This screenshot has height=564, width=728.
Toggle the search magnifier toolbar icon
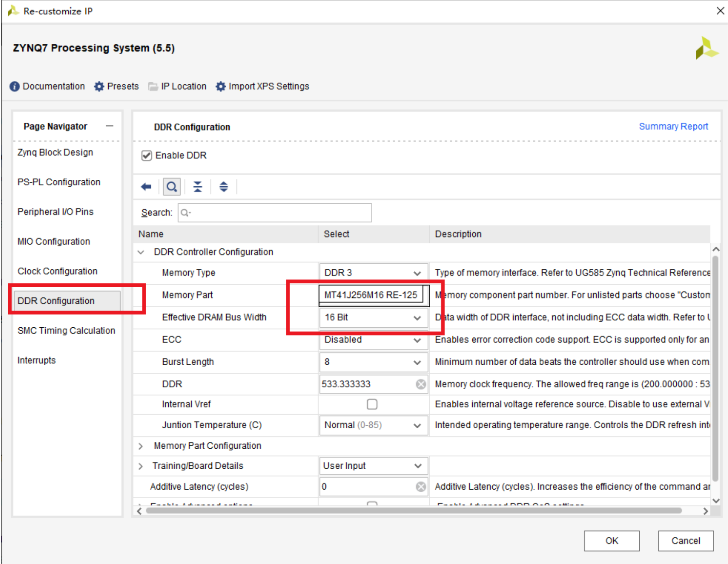(x=172, y=187)
